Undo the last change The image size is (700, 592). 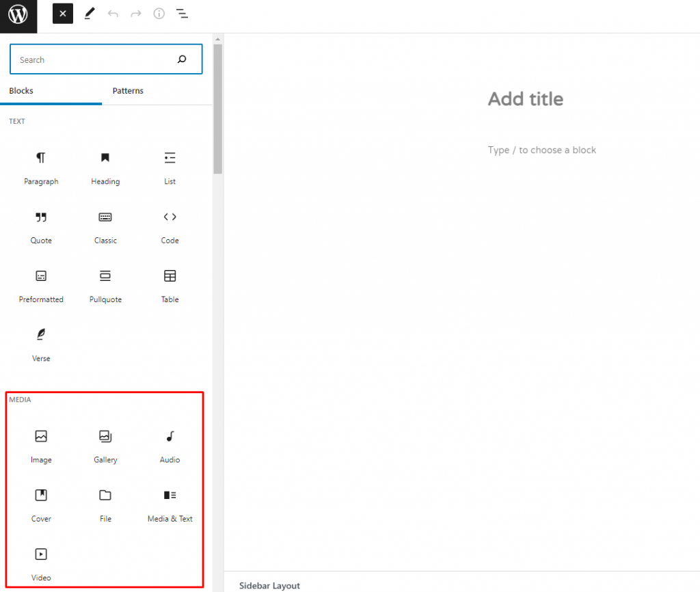click(113, 14)
